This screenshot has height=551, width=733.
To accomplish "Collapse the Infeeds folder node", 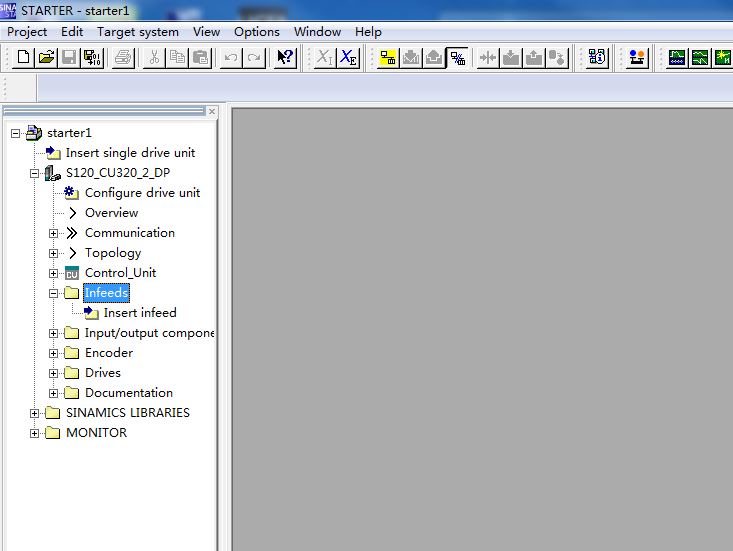I will coord(54,293).
